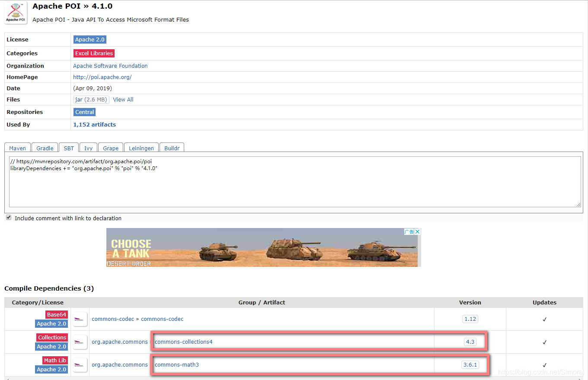Open the commons-codec artifact link

coord(162,319)
